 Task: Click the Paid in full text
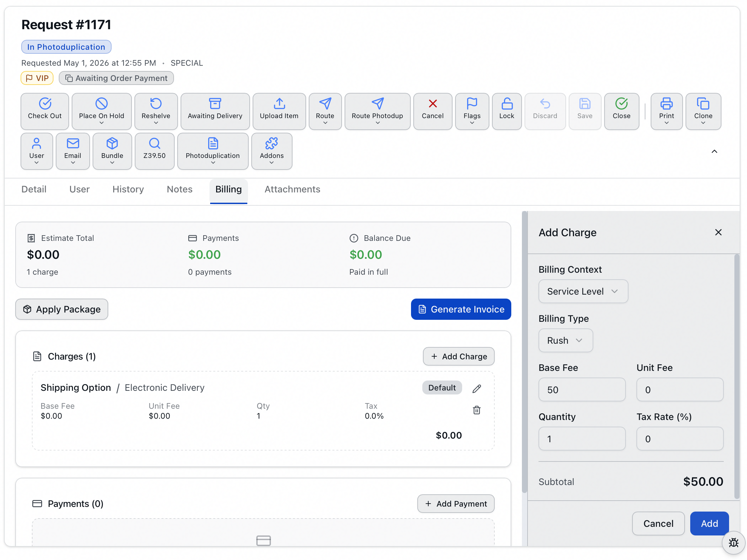click(369, 272)
